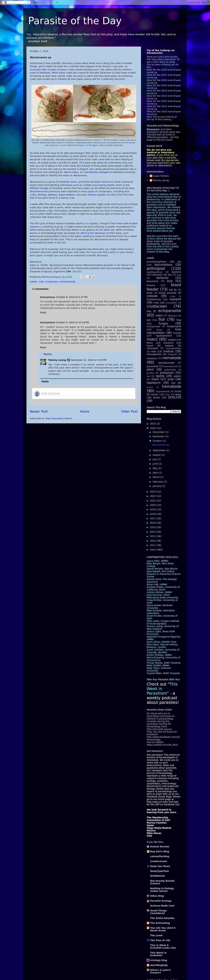Click the Share to Facebook icon

(x=90, y=277)
